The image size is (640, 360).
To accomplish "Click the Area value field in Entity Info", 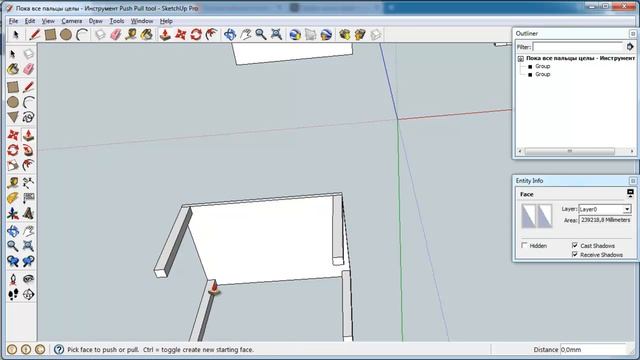I will (x=605, y=220).
